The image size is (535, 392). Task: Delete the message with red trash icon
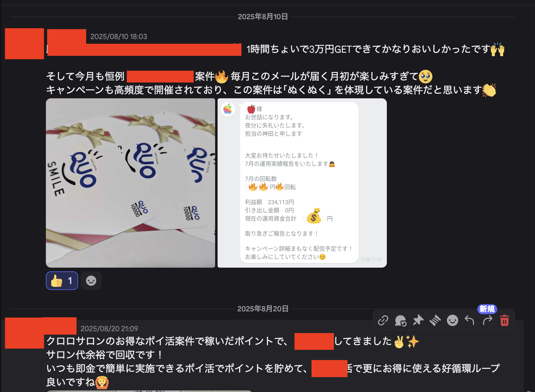click(505, 320)
